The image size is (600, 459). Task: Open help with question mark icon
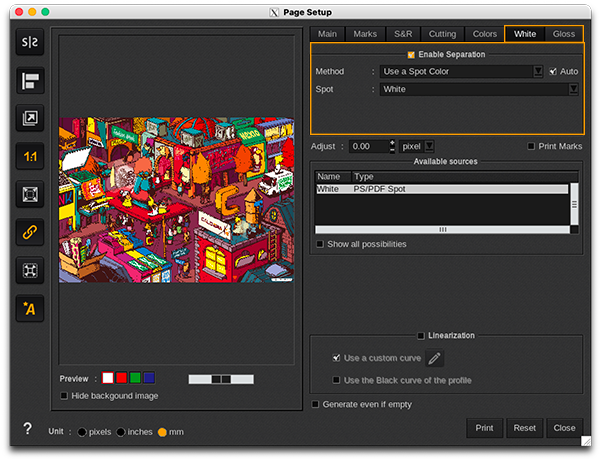pyautogui.click(x=27, y=429)
